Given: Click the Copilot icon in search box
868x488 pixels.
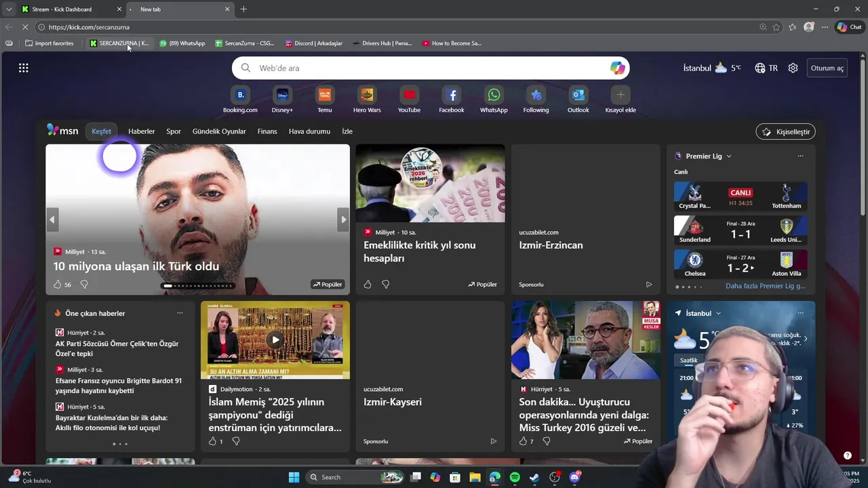Looking at the screenshot, I should coord(617,68).
